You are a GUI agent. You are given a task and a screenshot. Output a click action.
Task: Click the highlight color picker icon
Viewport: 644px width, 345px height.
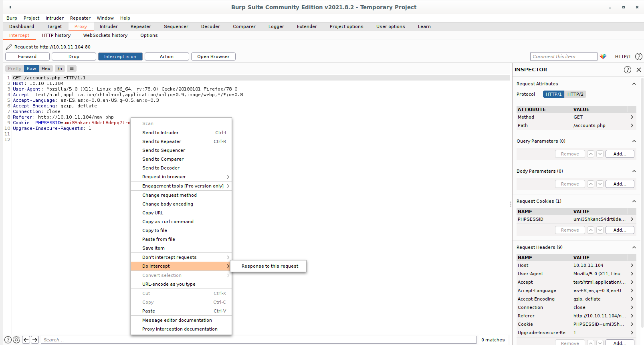(x=603, y=56)
